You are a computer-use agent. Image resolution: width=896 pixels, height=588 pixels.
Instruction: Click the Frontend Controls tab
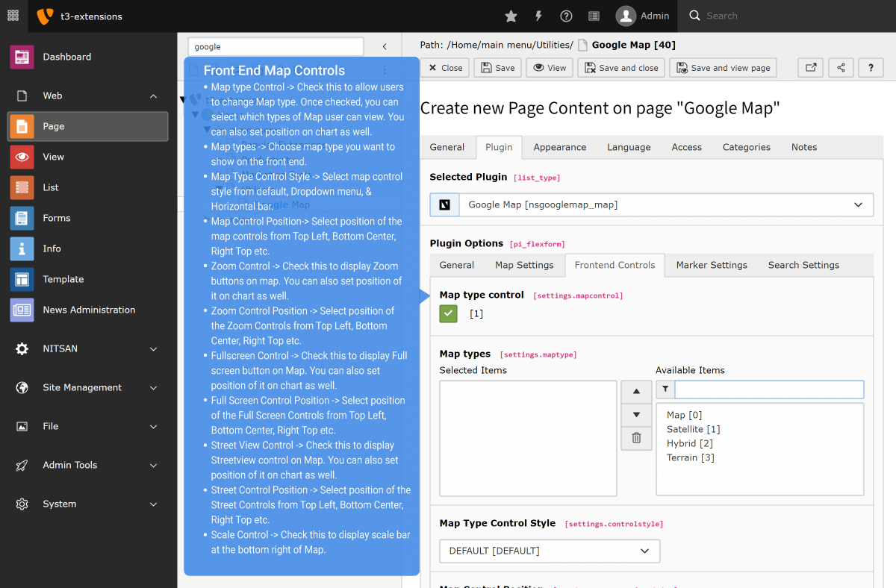615,265
